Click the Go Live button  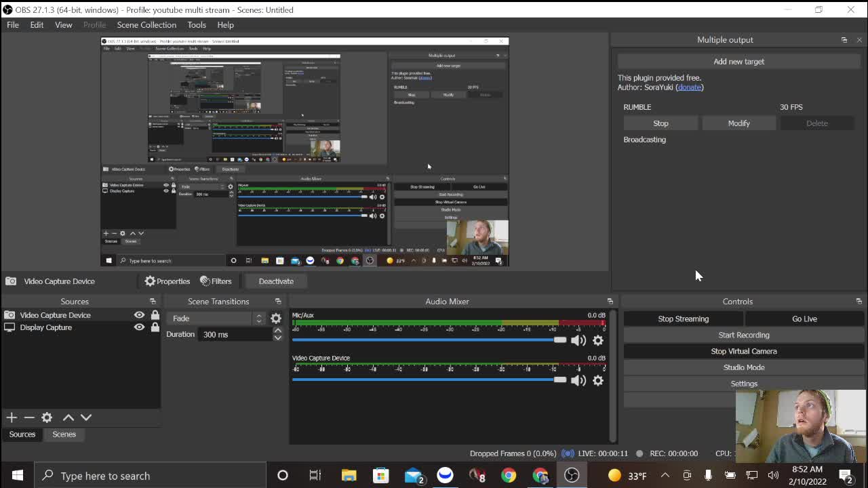point(804,319)
